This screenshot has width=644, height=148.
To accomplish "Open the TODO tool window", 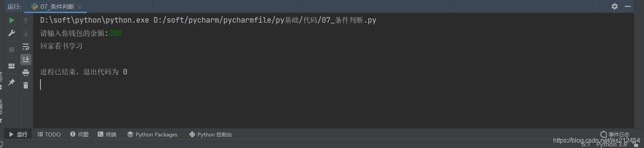I will (x=49, y=134).
